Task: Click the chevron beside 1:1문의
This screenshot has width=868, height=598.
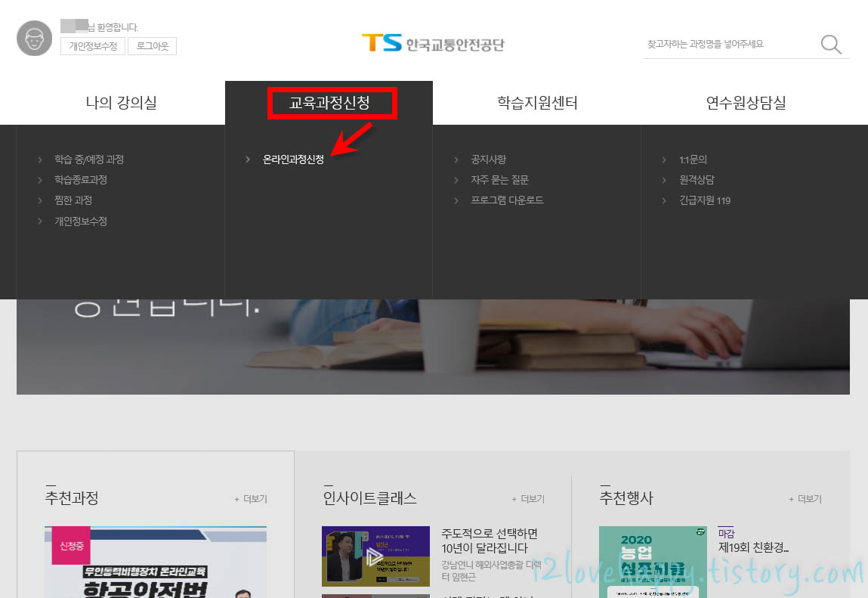Action: tap(664, 160)
